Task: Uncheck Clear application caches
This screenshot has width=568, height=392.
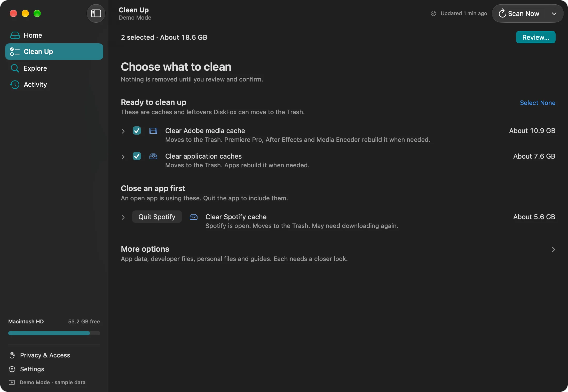Action: [x=137, y=156]
